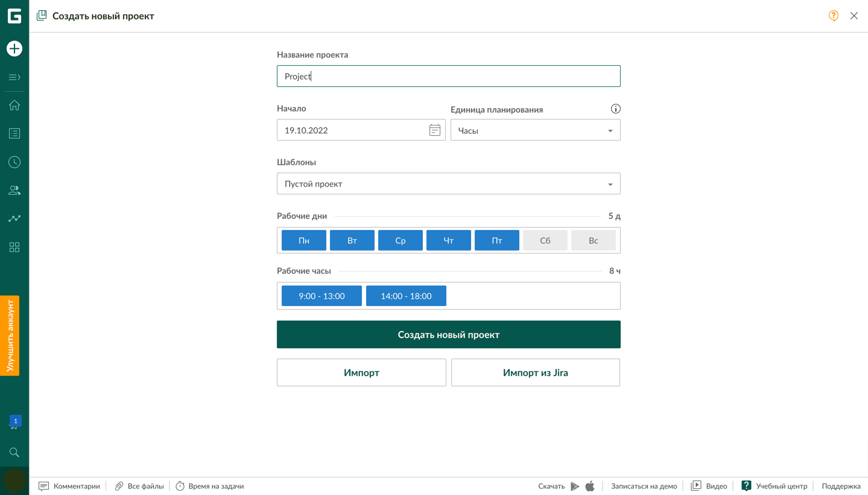The height and width of the screenshot is (495, 868).
Task: Click the Импорт button
Action: click(361, 372)
